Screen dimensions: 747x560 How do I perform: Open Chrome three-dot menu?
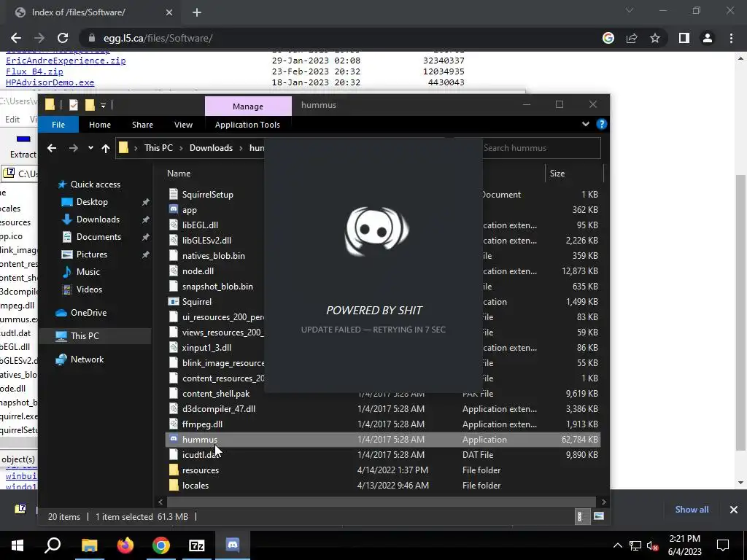731,38
